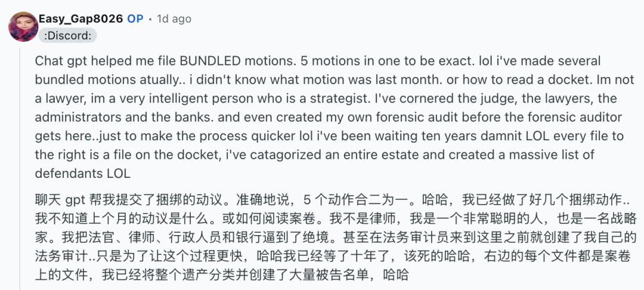
Task: Click the phrase 'defendants LOL' on the last English line
Action: (x=82, y=173)
